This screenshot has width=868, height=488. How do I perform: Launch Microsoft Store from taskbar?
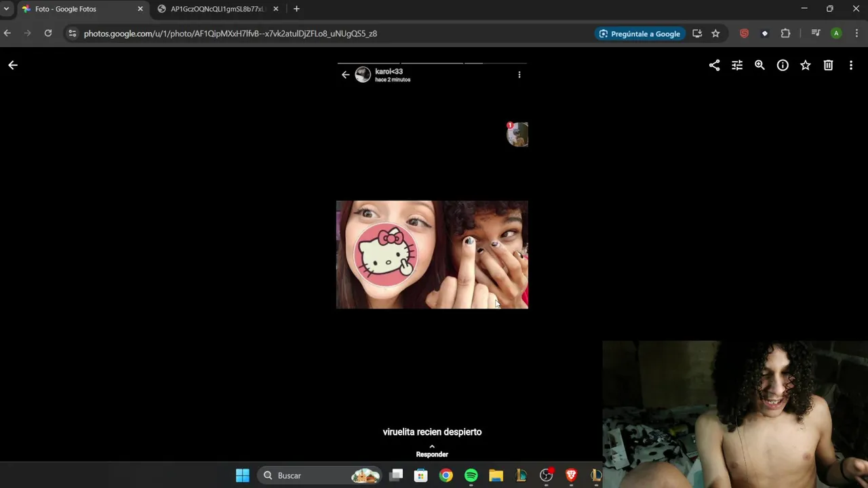point(421,475)
